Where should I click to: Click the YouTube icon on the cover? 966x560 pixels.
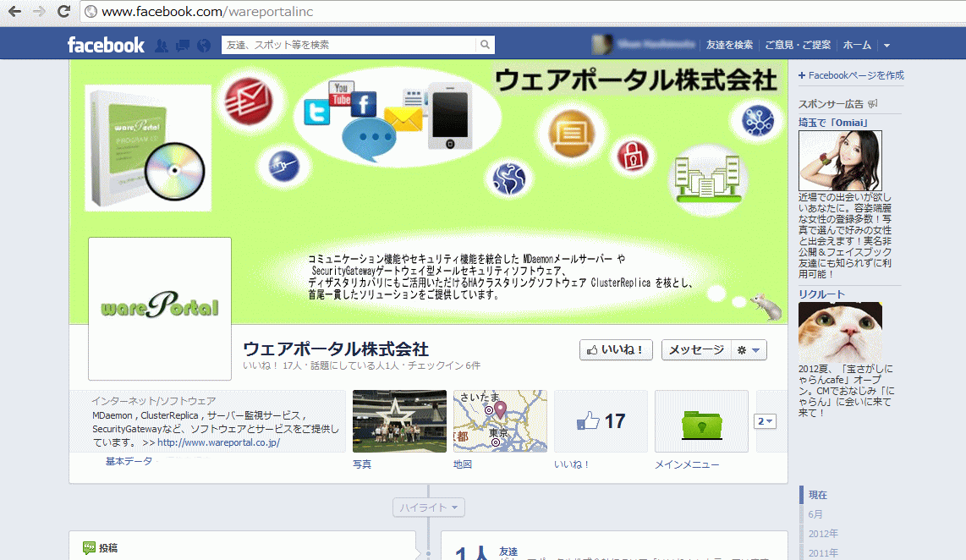(x=341, y=93)
